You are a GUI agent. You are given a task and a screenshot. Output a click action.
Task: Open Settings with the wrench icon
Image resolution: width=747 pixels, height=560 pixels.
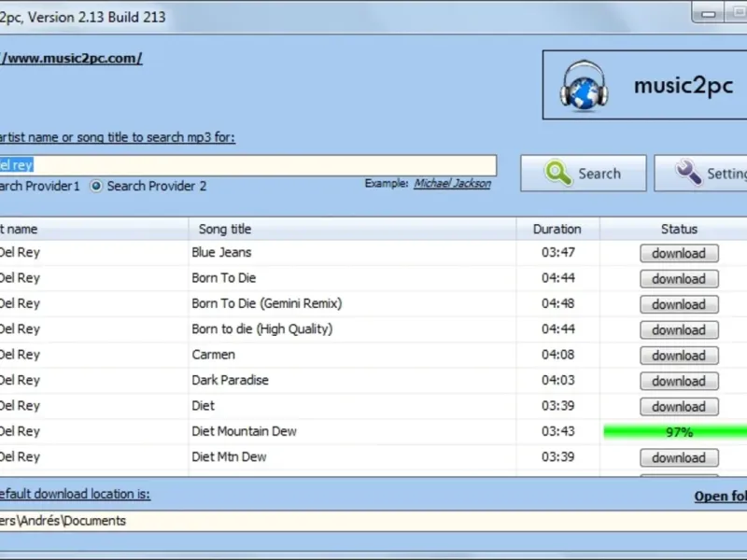click(x=700, y=174)
